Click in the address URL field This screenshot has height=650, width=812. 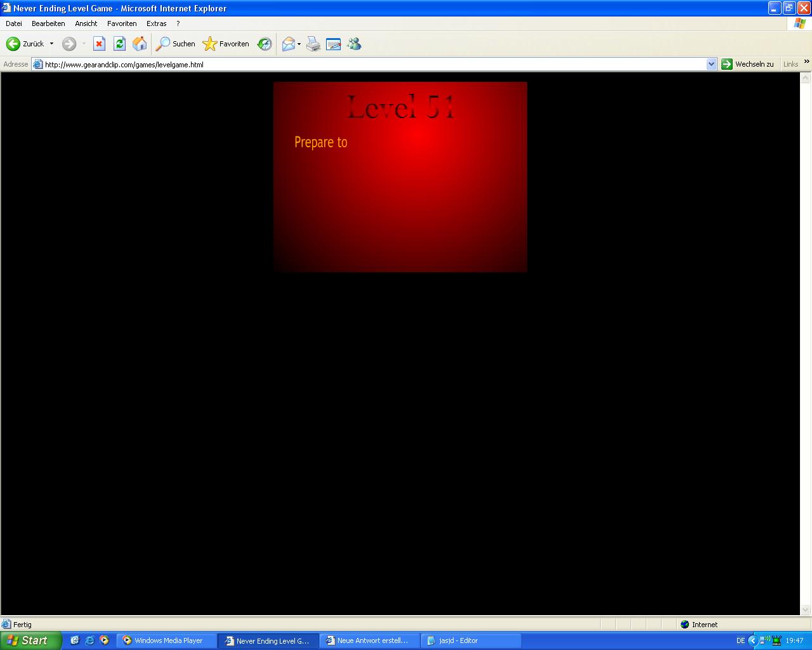368,64
